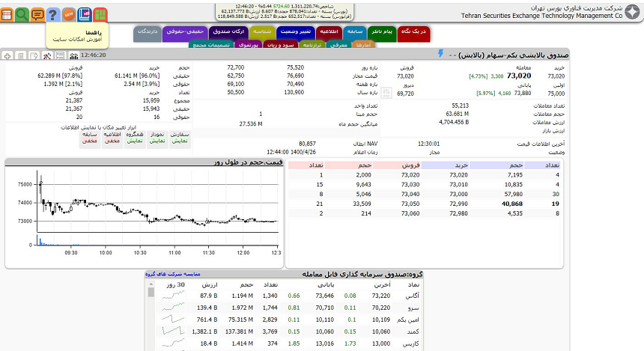
Task: Toggle سابقه history section visibility
Action: [x=89, y=138]
